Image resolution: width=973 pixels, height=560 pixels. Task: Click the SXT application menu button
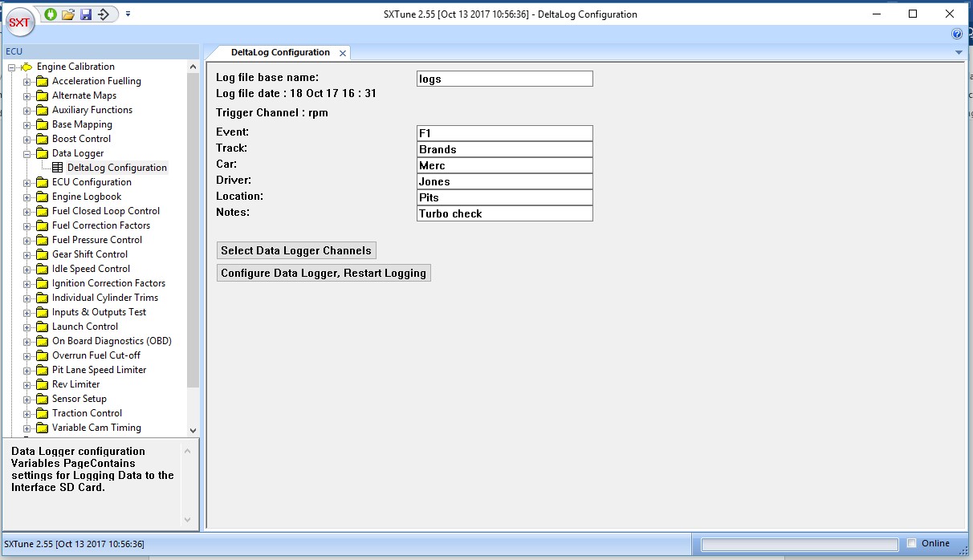(x=18, y=22)
